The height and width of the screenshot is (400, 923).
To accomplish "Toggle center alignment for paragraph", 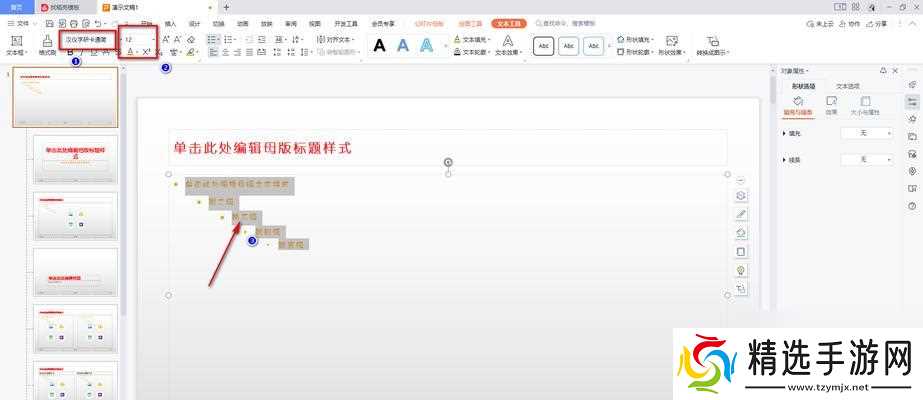I will (225, 52).
